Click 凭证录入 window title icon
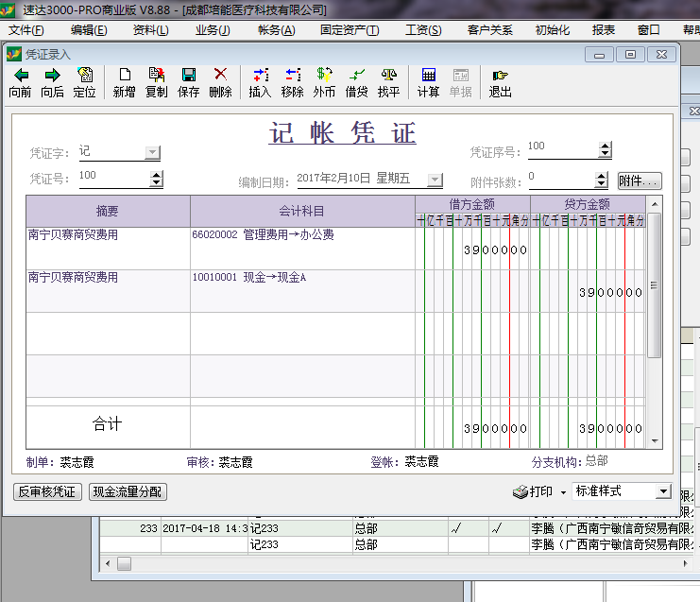Screen dimensions: 700x602 coord(14,54)
